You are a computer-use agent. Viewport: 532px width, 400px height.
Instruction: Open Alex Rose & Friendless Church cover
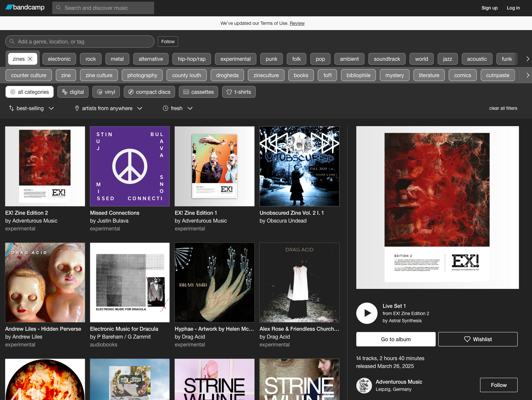coord(299,282)
